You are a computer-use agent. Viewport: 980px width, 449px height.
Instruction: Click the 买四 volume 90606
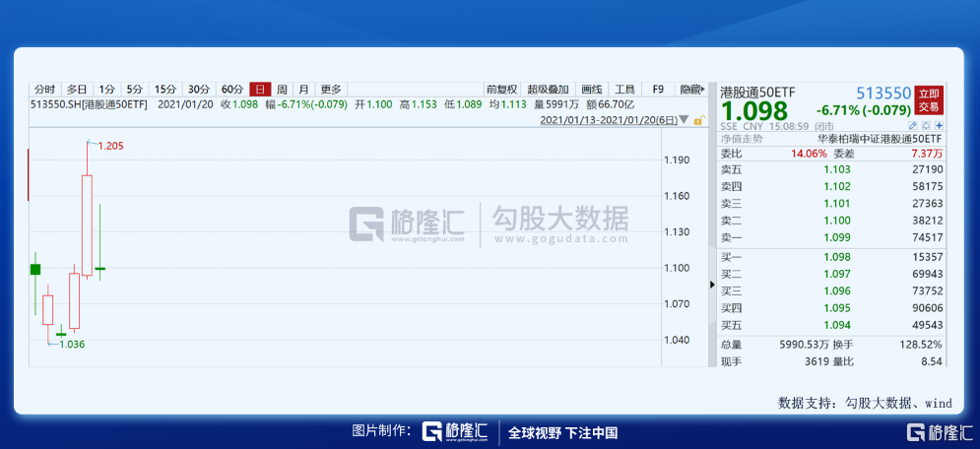point(928,308)
